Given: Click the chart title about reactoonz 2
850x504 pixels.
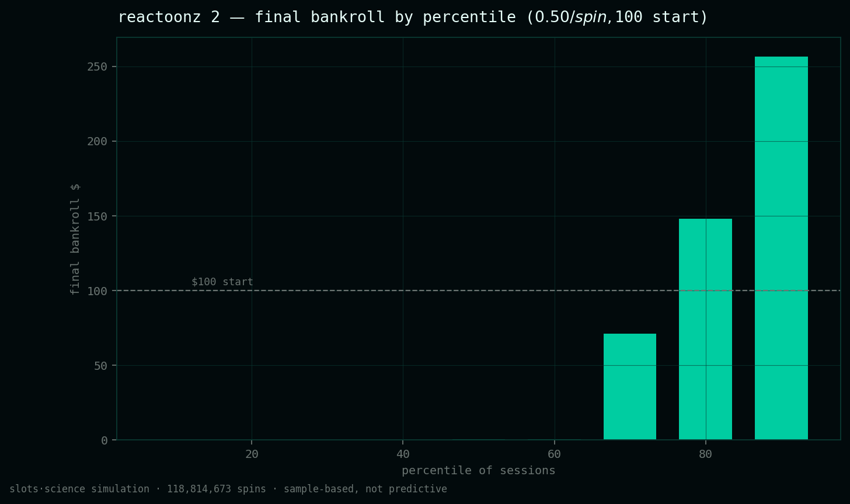Looking at the screenshot, I should tap(413, 17).
